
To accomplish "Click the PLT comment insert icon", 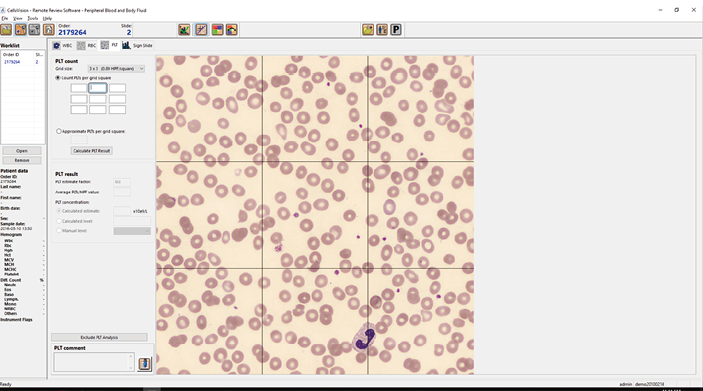I will click(x=144, y=364).
